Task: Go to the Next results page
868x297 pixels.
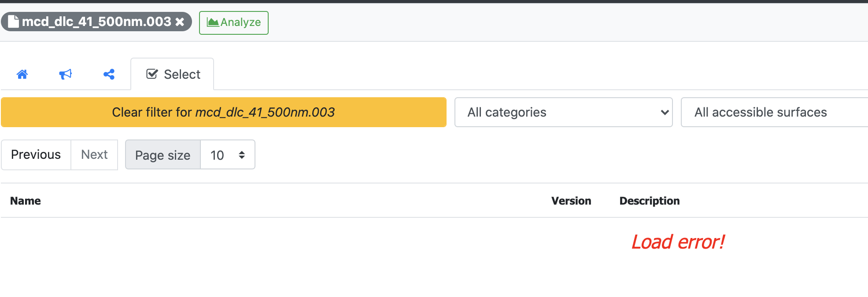Action: point(94,154)
